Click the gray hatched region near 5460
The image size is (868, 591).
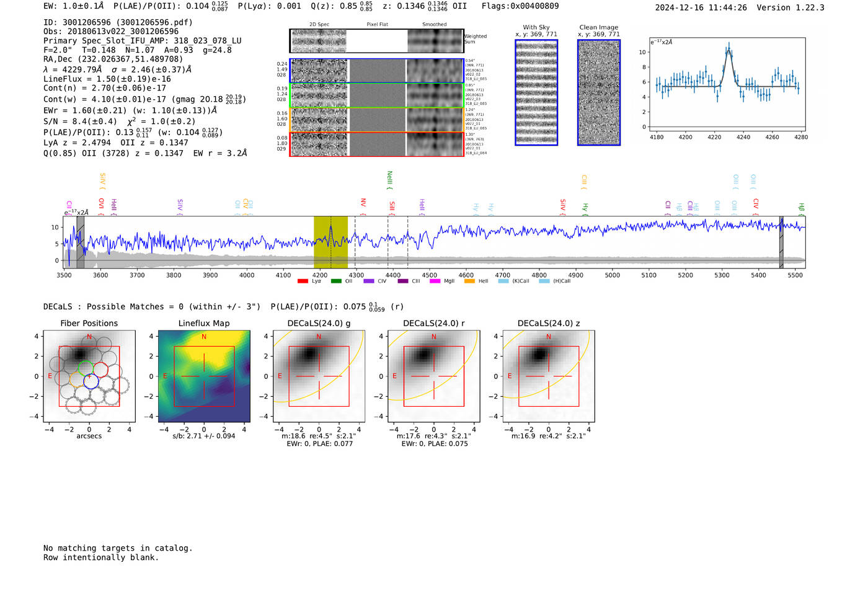[781, 242]
